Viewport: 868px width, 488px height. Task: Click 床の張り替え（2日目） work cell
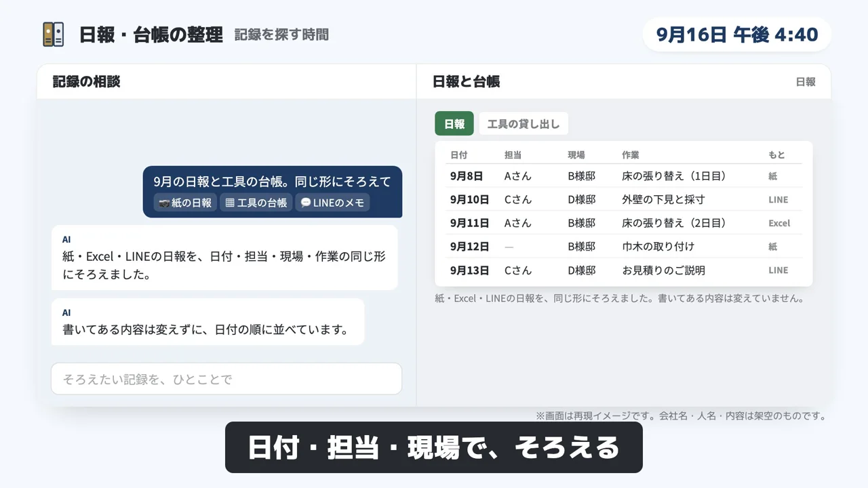(x=677, y=223)
